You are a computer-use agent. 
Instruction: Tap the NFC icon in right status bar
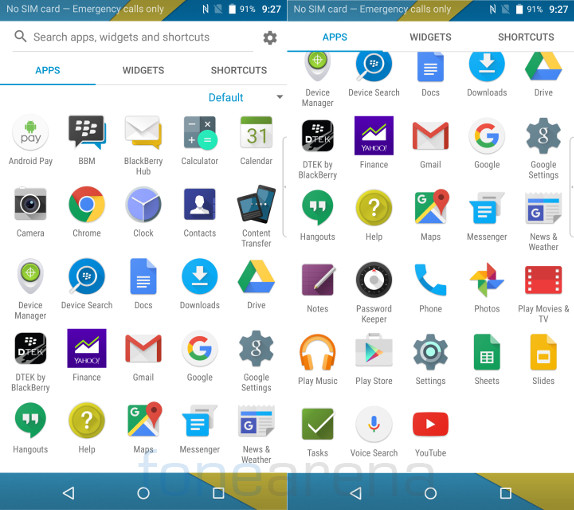tap(493, 9)
